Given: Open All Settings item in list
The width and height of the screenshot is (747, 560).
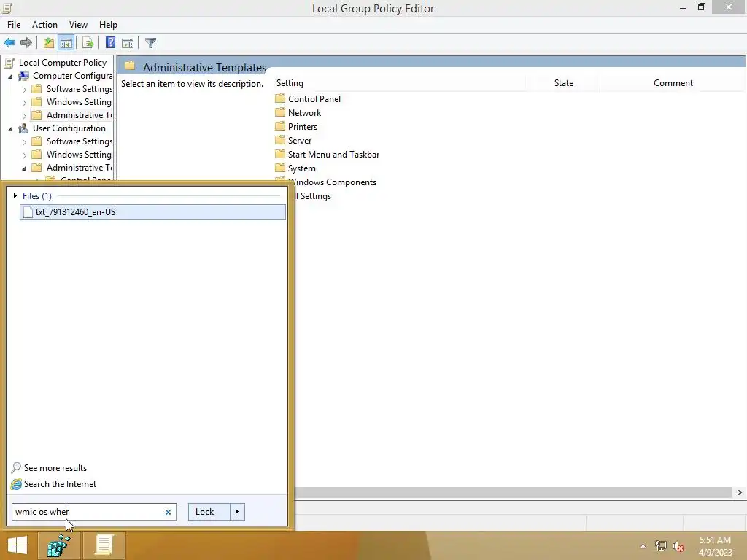Looking at the screenshot, I should click(x=312, y=195).
